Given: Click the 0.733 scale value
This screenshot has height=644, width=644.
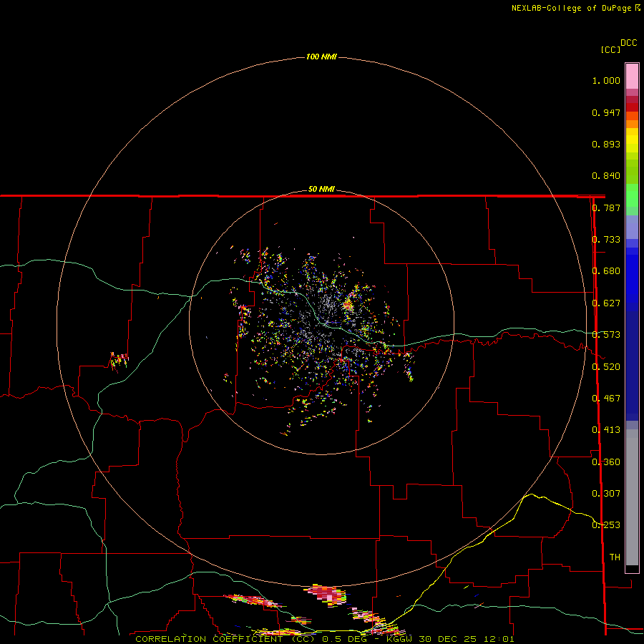Looking at the screenshot, I should (x=606, y=240).
